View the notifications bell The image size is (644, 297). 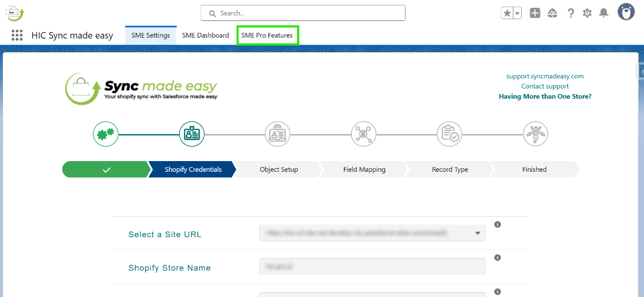click(x=603, y=13)
